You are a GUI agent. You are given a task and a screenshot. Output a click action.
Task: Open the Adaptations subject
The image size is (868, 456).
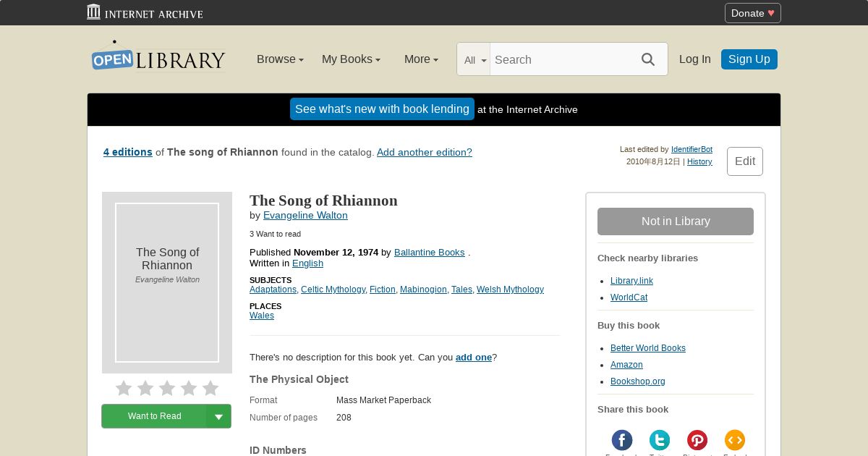(x=273, y=290)
